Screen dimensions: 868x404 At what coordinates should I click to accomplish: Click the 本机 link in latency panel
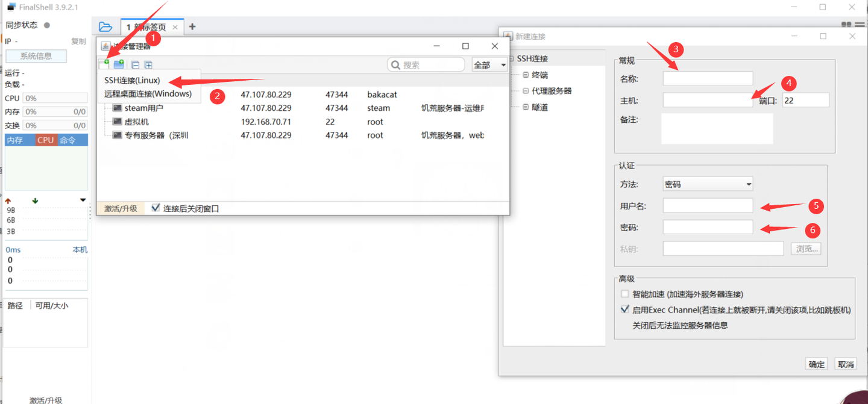pyautogui.click(x=80, y=250)
